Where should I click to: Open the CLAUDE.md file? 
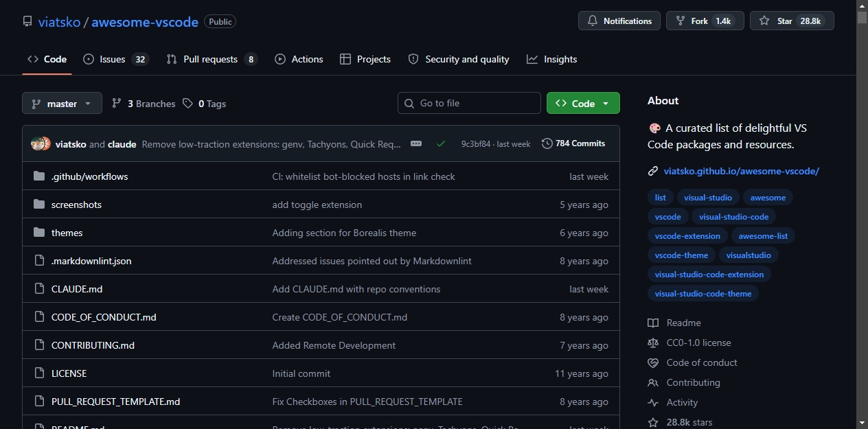77,289
